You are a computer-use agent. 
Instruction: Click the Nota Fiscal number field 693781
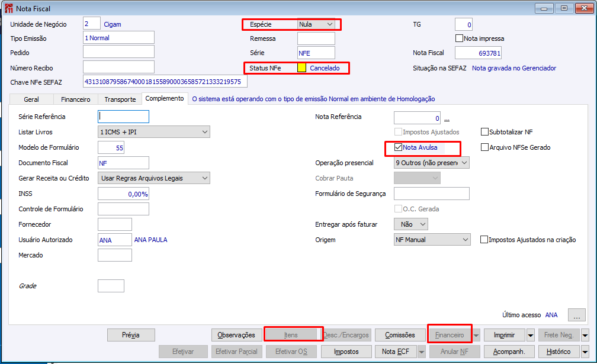(x=478, y=53)
